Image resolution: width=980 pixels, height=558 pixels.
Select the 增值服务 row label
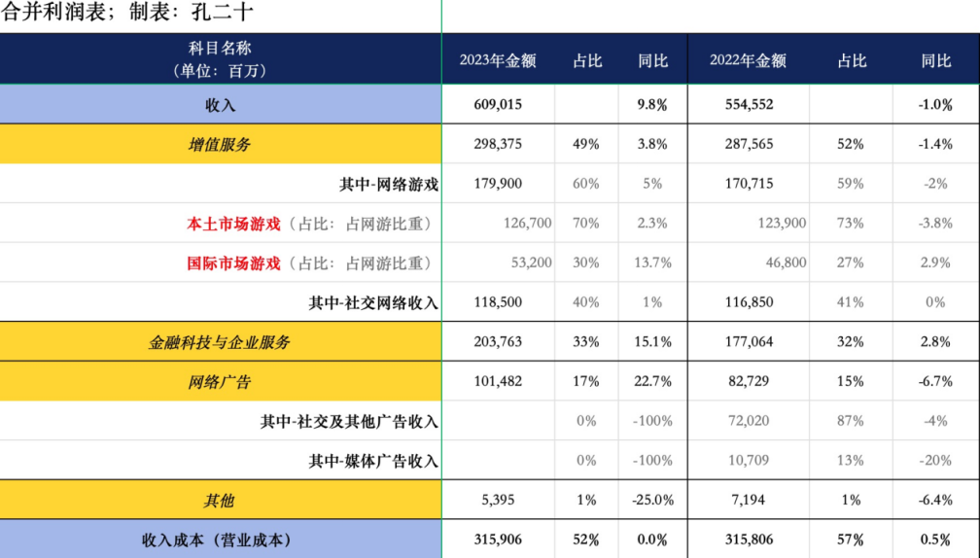coord(220,144)
